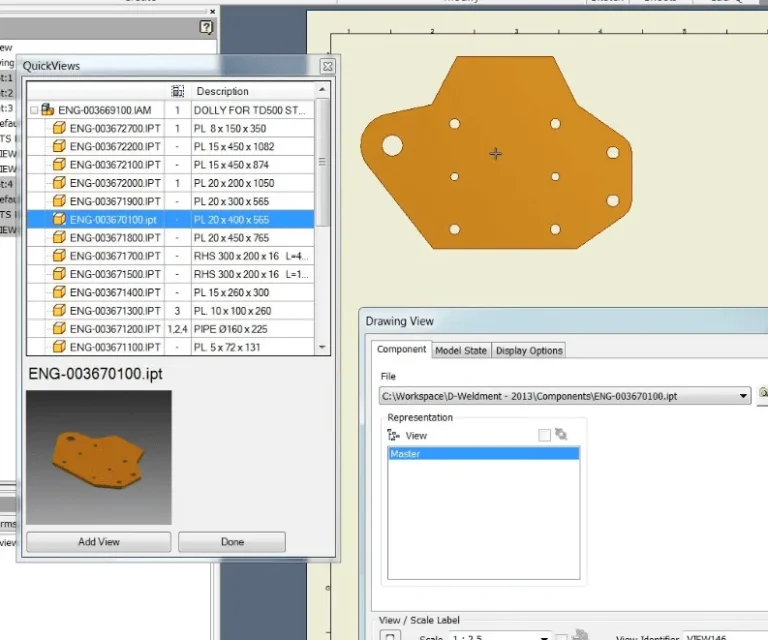Click the Done button
Viewport: 768px width, 640px height.
(x=232, y=542)
